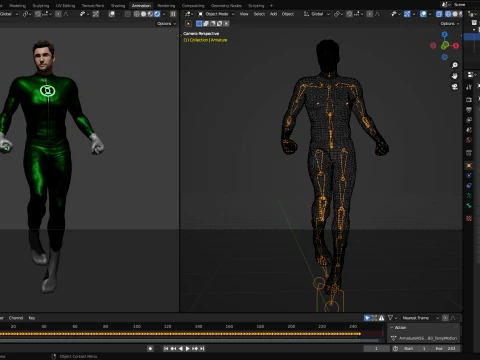Open the Global orientation dropdown in left viewport
The image size is (480, 360).
click(9, 14)
